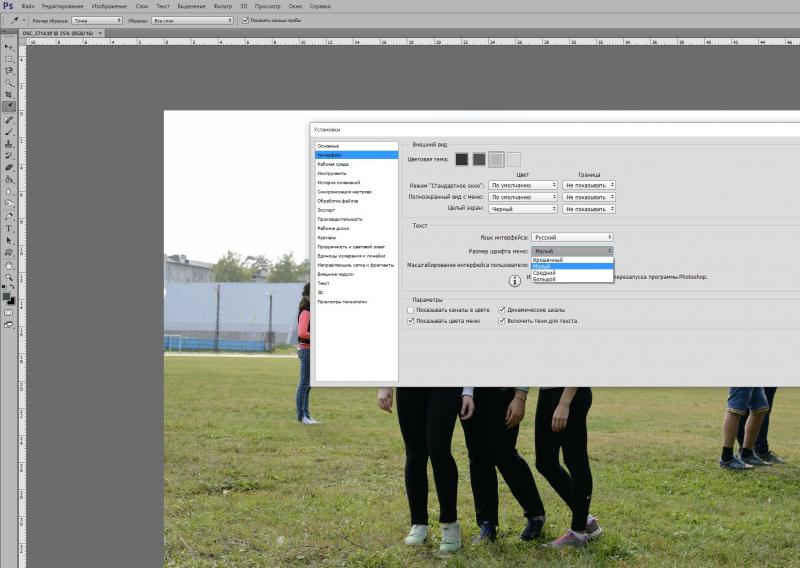Select the Clone Stamp tool
The height and width of the screenshot is (568, 800).
tap(9, 144)
